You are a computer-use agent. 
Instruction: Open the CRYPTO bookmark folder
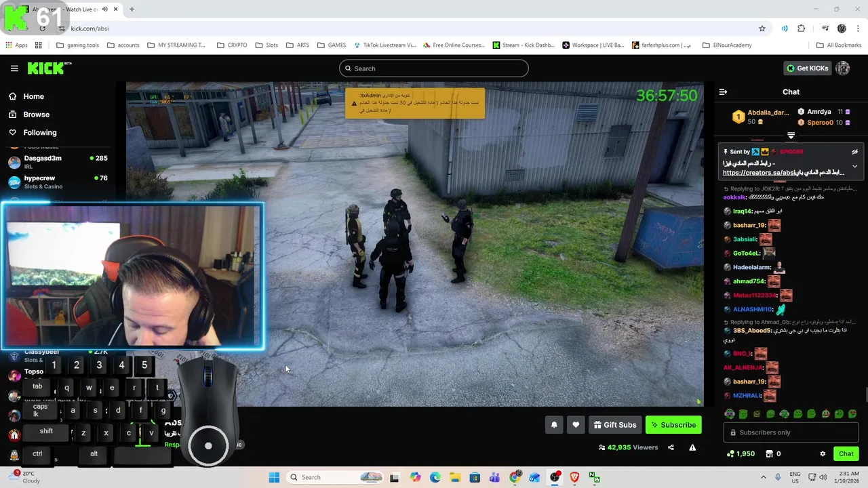click(x=232, y=45)
